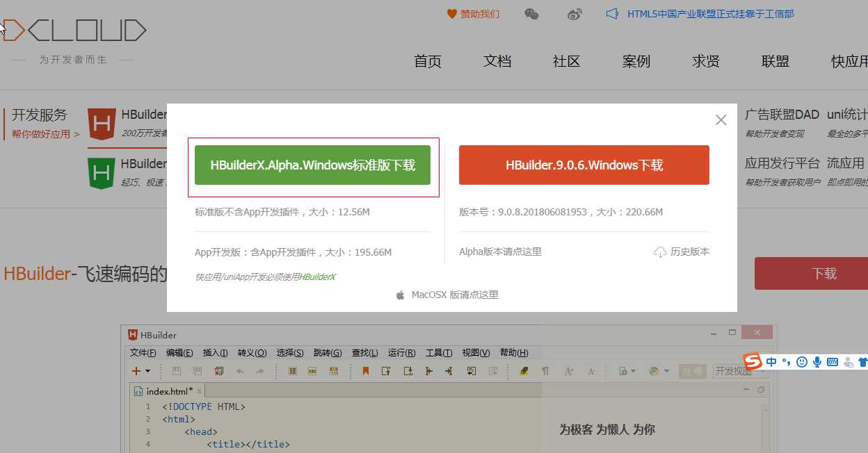Open the 文档 navigation item
Image resolution: width=868 pixels, height=453 pixels.
(x=497, y=61)
